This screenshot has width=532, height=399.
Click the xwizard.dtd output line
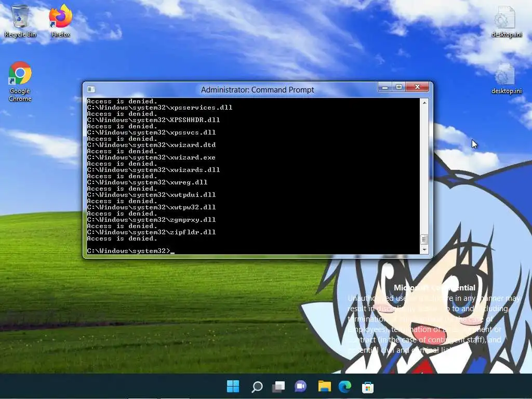coord(151,145)
